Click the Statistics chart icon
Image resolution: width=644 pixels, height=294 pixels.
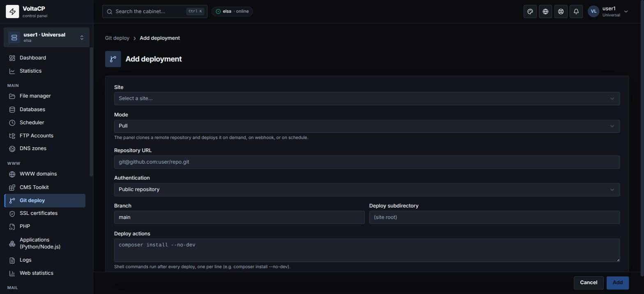(x=12, y=71)
